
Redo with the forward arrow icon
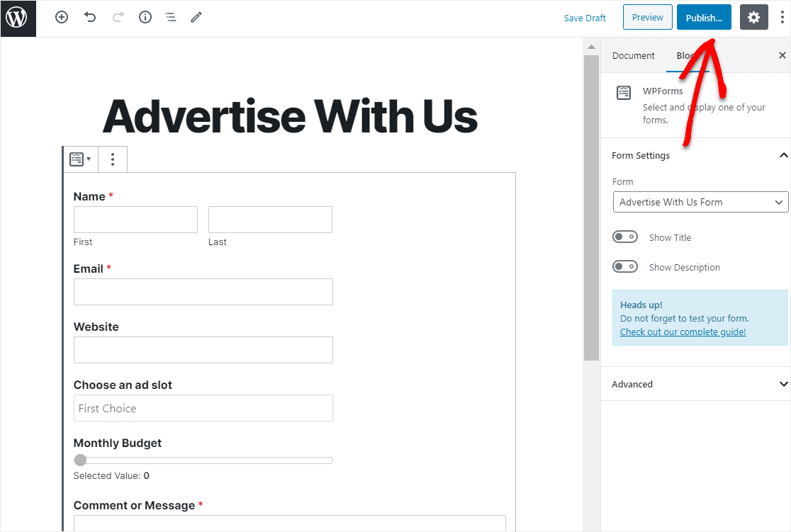click(x=118, y=18)
